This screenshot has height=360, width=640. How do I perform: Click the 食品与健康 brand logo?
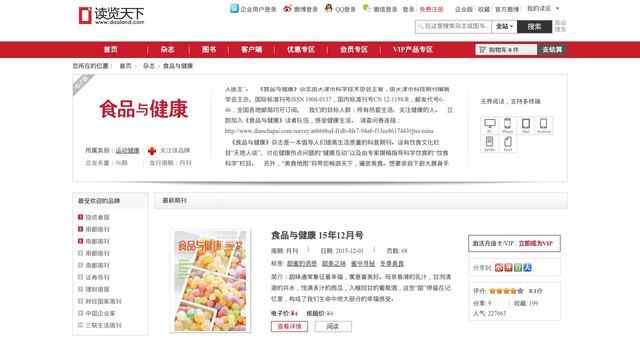[144, 109]
